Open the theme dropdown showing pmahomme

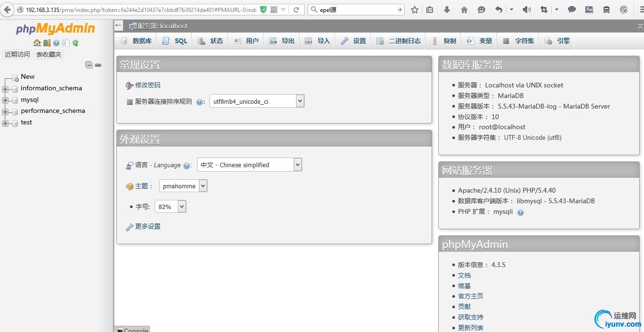[x=183, y=186]
